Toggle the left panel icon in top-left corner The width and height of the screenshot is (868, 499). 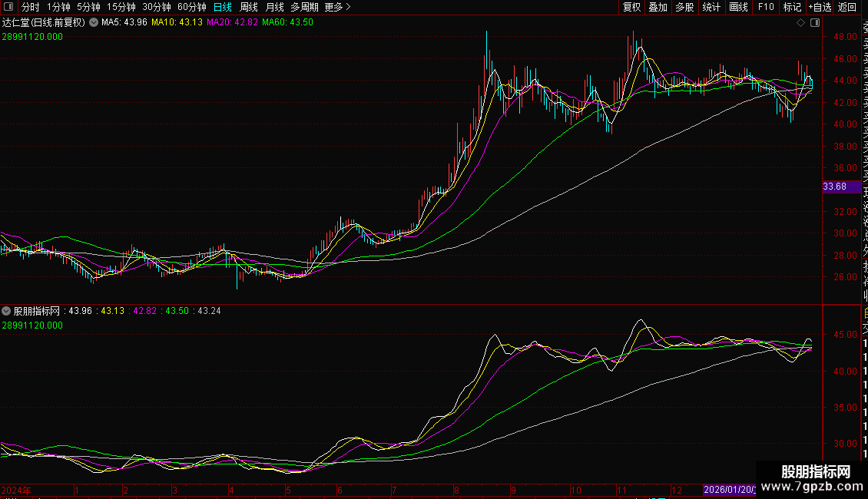tap(8, 7)
